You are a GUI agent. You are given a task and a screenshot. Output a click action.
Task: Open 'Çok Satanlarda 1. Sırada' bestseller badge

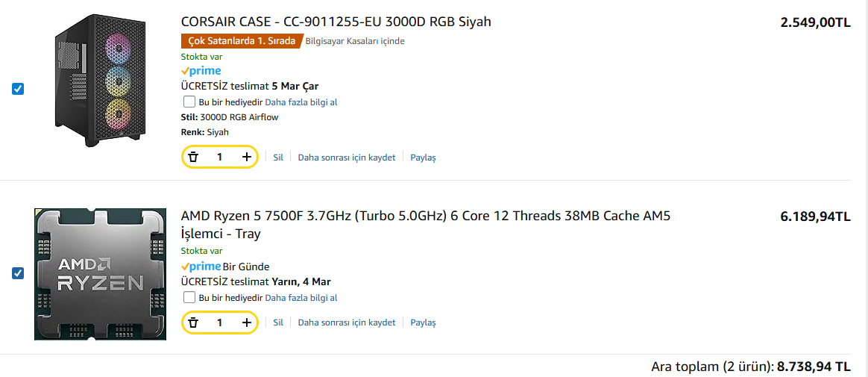pos(242,41)
